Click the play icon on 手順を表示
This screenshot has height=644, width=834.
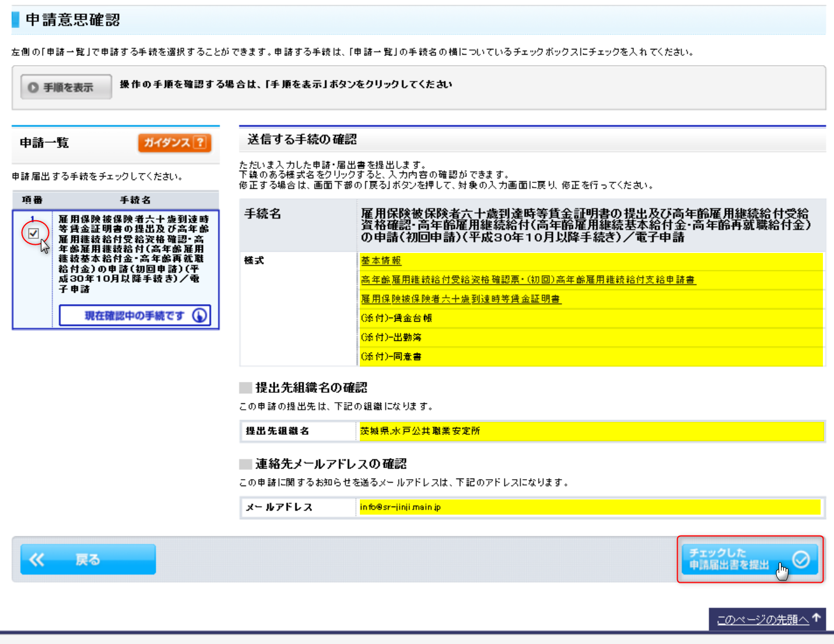33,87
